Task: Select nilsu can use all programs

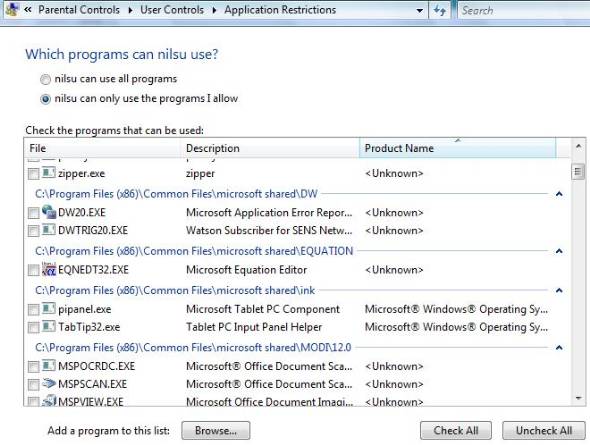Action: pyautogui.click(x=45, y=79)
